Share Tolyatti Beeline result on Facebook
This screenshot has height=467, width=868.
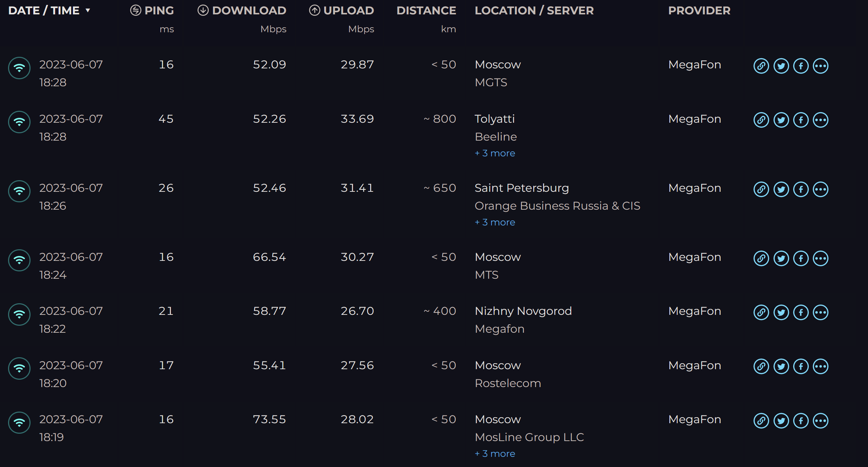(x=801, y=120)
